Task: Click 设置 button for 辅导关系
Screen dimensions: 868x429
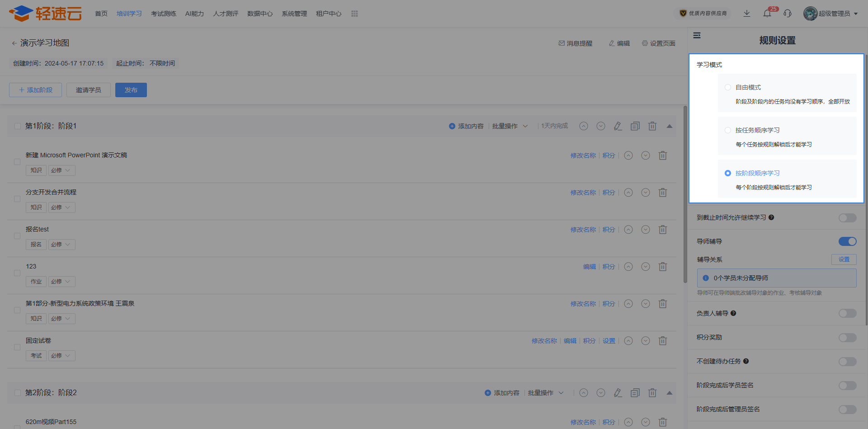Action: (x=844, y=259)
